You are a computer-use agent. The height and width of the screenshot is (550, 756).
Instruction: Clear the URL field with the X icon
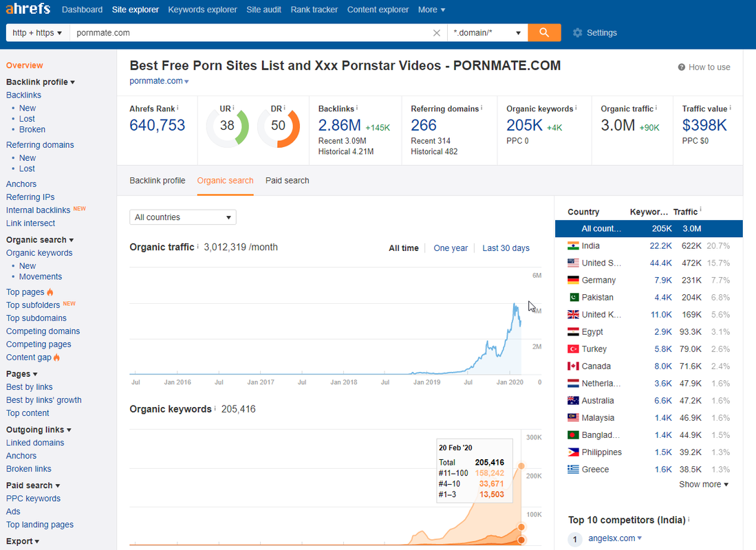point(436,33)
